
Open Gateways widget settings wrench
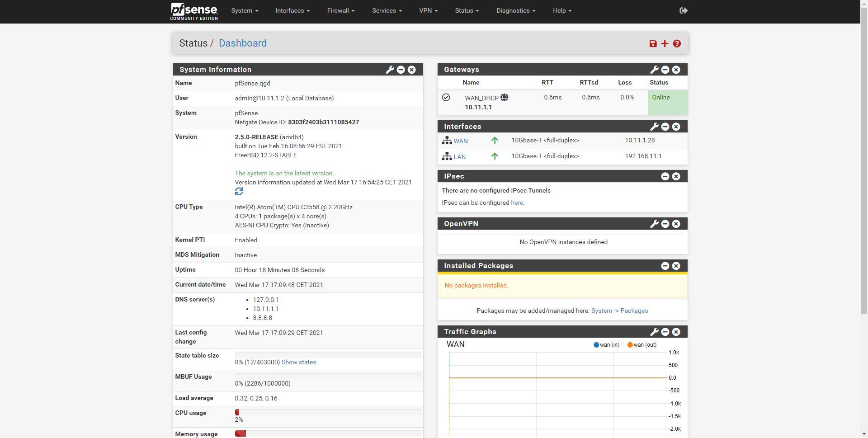click(x=654, y=70)
